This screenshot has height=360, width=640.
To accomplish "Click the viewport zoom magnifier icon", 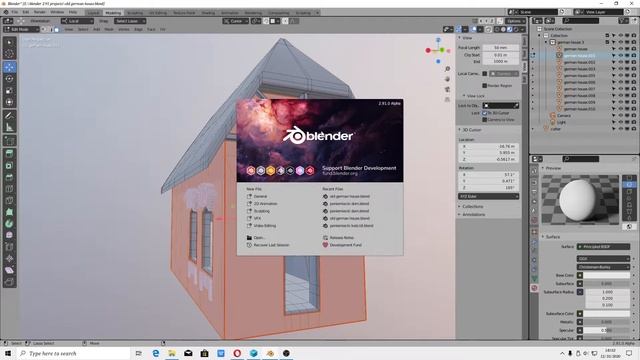I will pyautogui.click(x=447, y=69).
